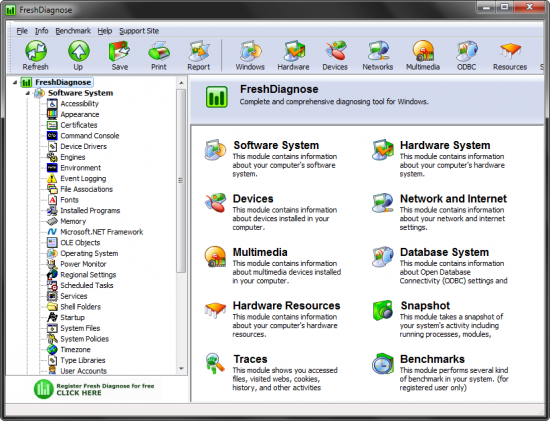Open the Hardware toolbar icon
The height and width of the screenshot is (421, 550).
[294, 51]
